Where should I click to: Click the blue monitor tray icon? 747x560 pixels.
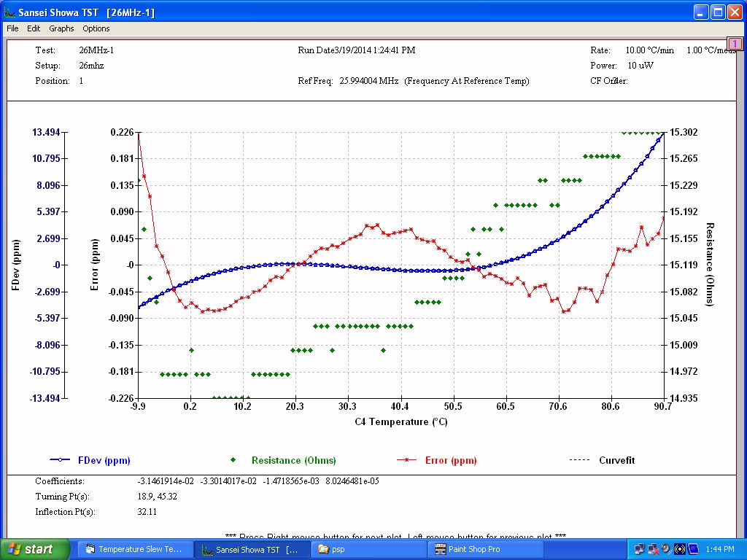[693, 549]
